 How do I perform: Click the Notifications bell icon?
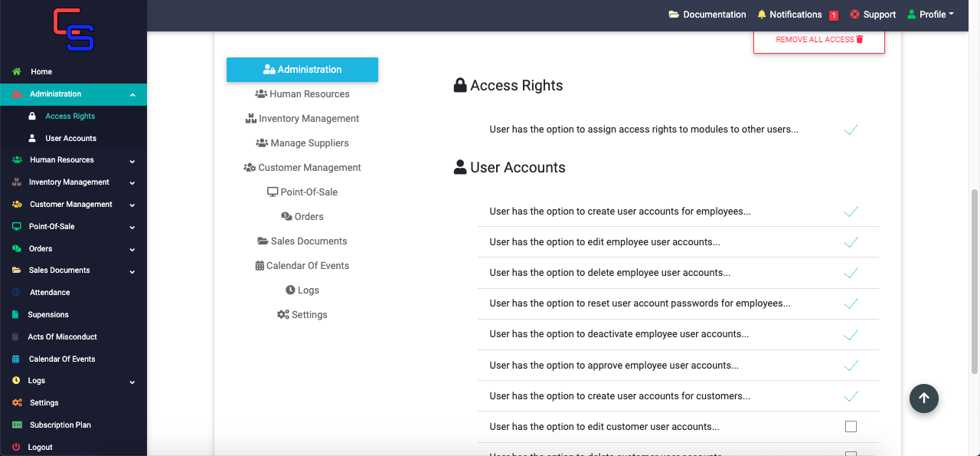click(x=762, y=15)
